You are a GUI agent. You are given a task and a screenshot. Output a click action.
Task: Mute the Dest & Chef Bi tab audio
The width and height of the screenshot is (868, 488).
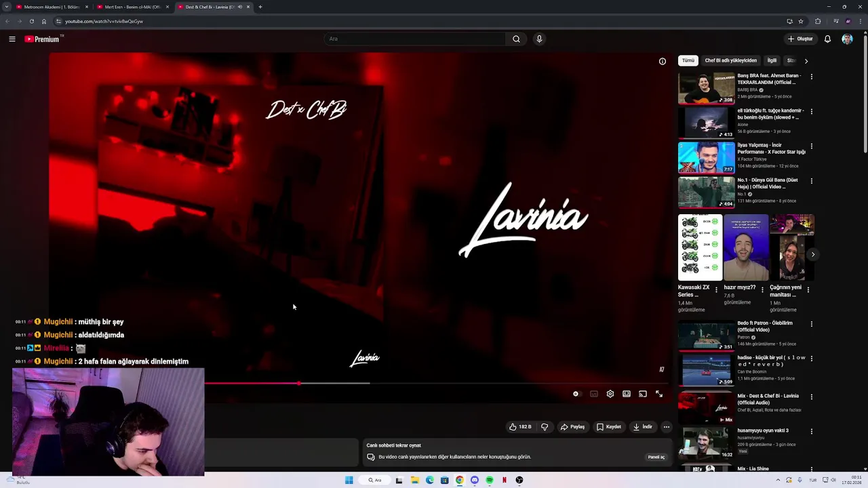[x=239, y=7]
